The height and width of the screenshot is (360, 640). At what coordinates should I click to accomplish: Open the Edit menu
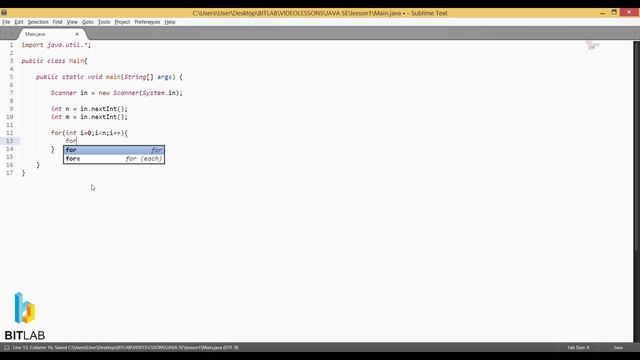point(19,22)
